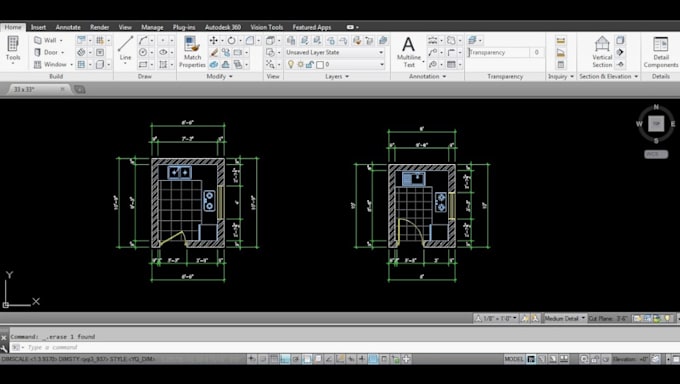Click the transparency layers icon
The height and width of the screenshot is (384, 680).
pyautogui.click(x=472, y=40)
